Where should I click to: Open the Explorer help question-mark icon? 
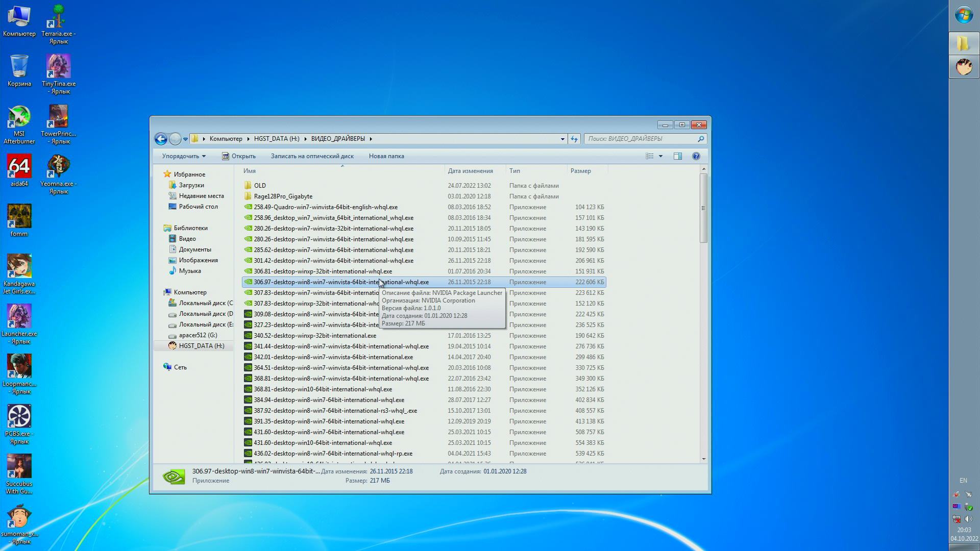[696, 156]
